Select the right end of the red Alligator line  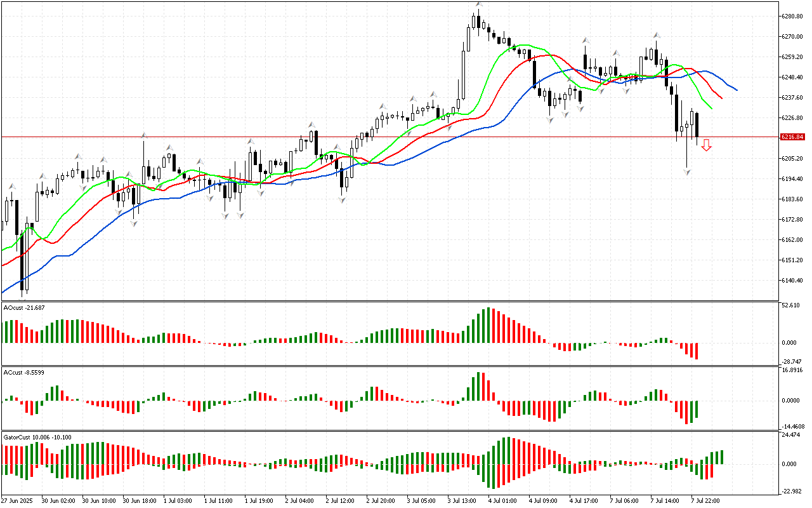tap(722, 98)
